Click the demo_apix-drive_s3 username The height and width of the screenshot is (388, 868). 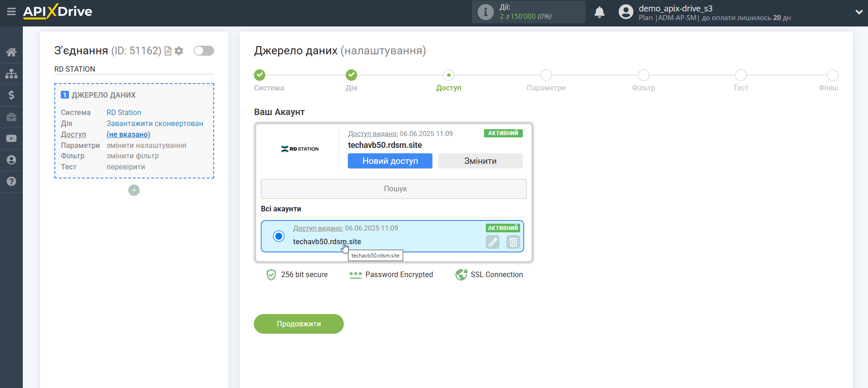pos(675,8)
